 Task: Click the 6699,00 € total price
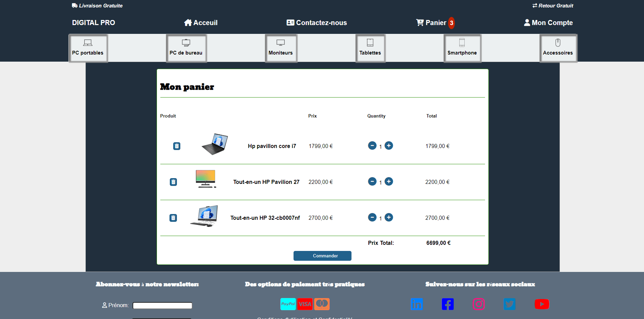tap(438, 243)
